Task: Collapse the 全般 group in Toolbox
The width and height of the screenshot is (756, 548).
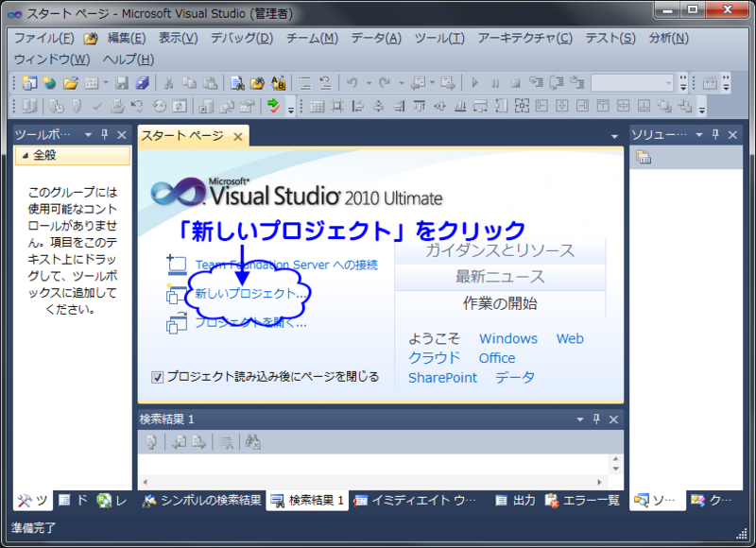Action: tap(26, 155)
